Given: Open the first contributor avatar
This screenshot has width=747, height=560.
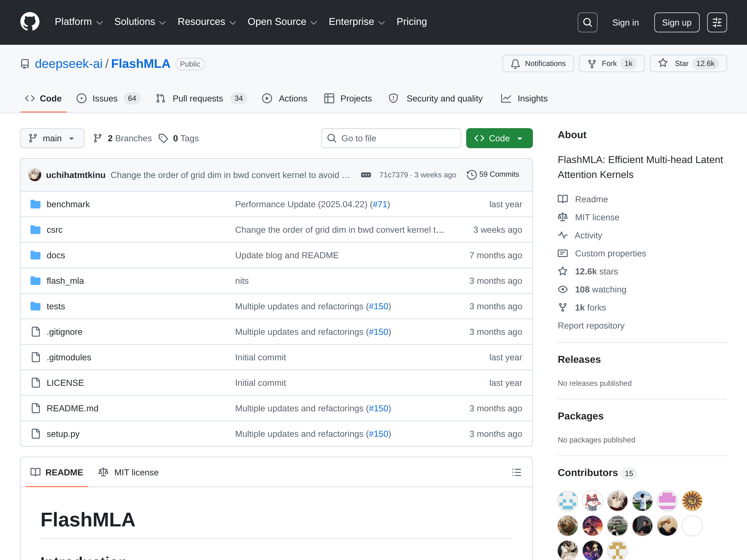Looking at the screenshot, I should coord(567,500).
